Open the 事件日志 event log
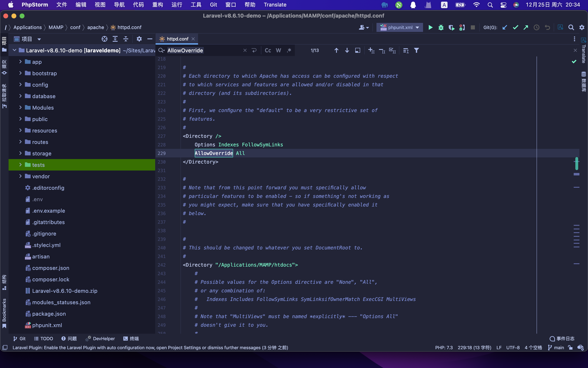This screenshot has height=368, width=588. (562, 339)
